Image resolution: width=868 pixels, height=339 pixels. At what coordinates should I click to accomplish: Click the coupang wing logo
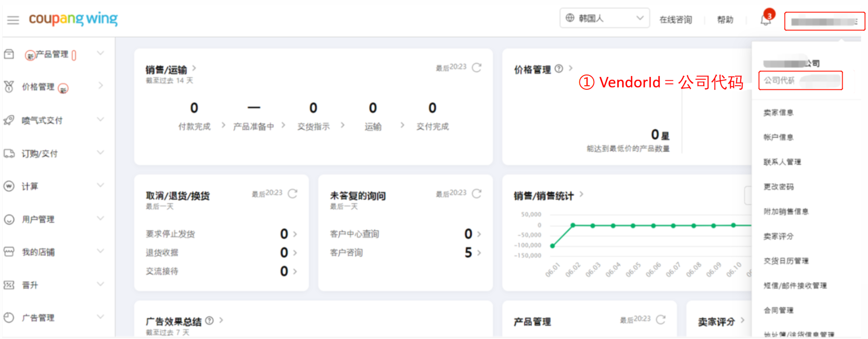click(x=73, y=19)
